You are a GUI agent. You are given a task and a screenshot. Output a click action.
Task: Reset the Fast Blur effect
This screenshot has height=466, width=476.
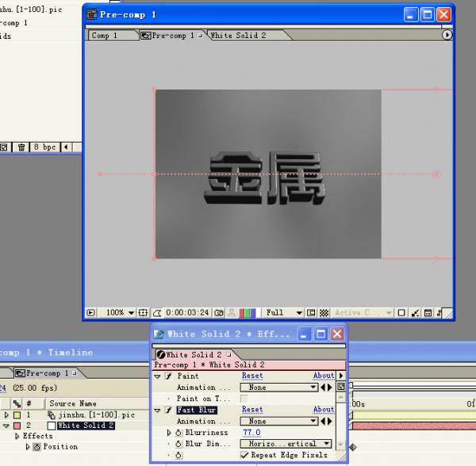tap(252, 410)
